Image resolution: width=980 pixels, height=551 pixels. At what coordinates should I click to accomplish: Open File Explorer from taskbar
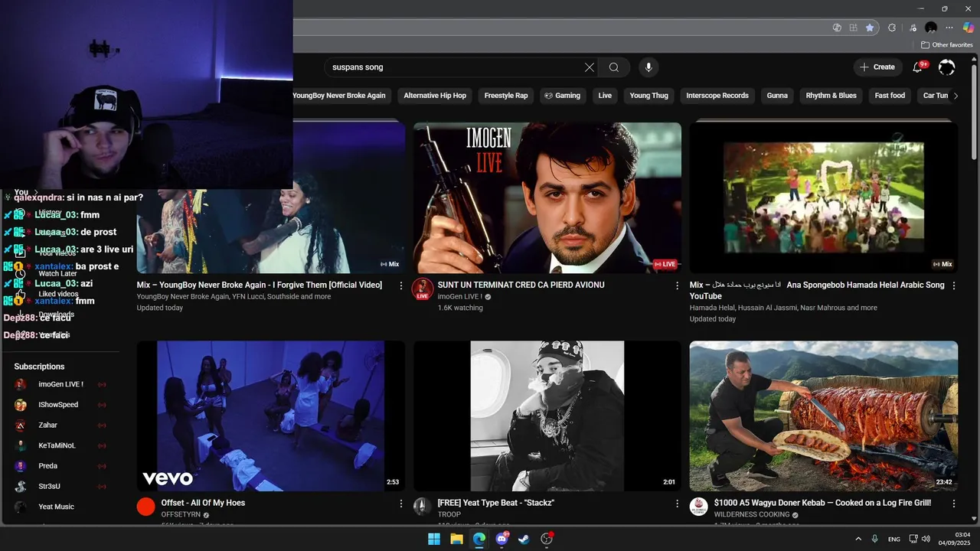pyautogui.click(x=457, y=539)
